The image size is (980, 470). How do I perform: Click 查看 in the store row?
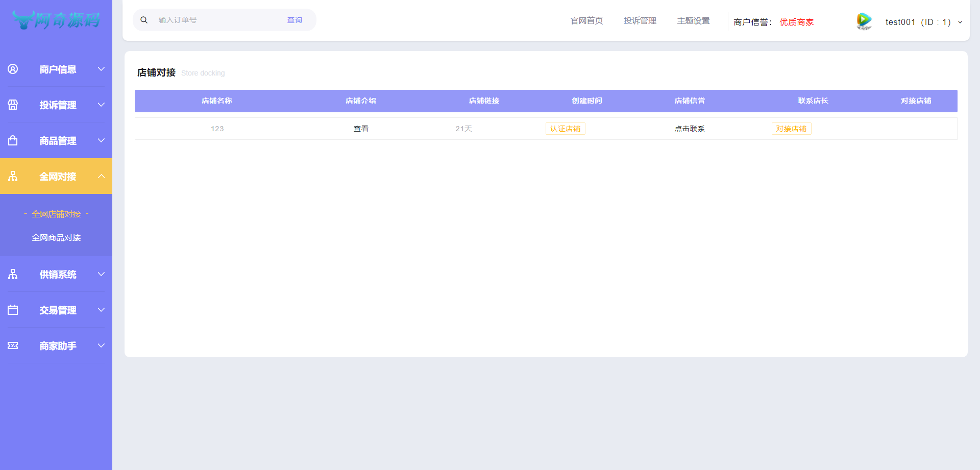(x=361, y=129)
